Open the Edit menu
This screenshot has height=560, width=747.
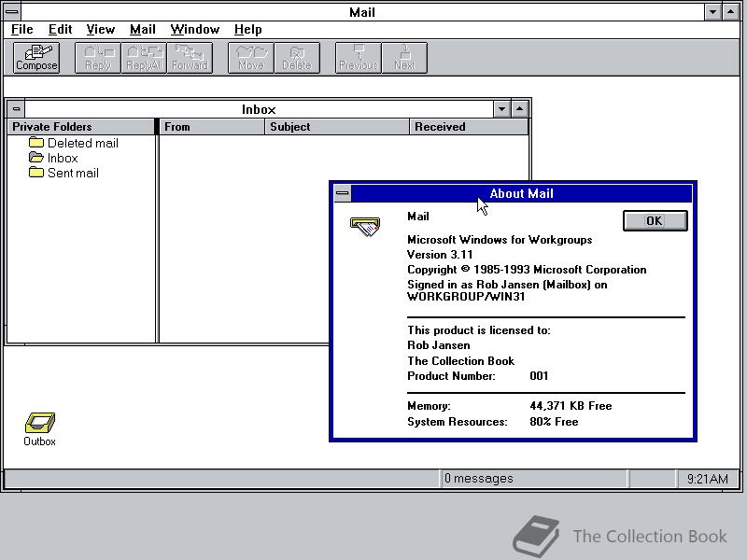tap(60, 30)
